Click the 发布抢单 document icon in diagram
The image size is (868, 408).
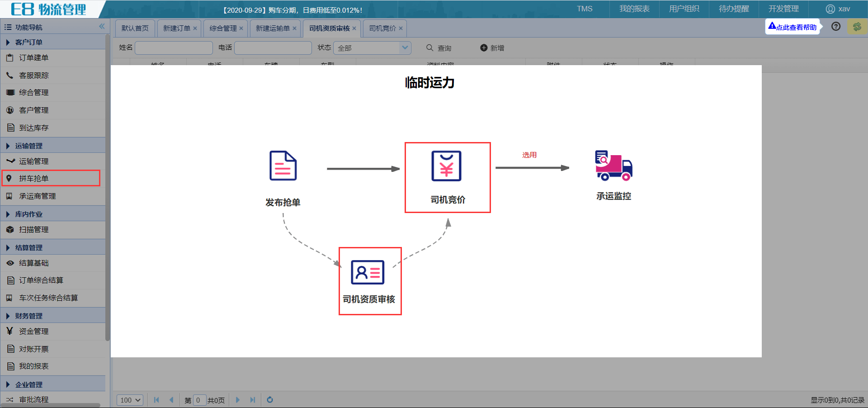(x=283, y=166)
